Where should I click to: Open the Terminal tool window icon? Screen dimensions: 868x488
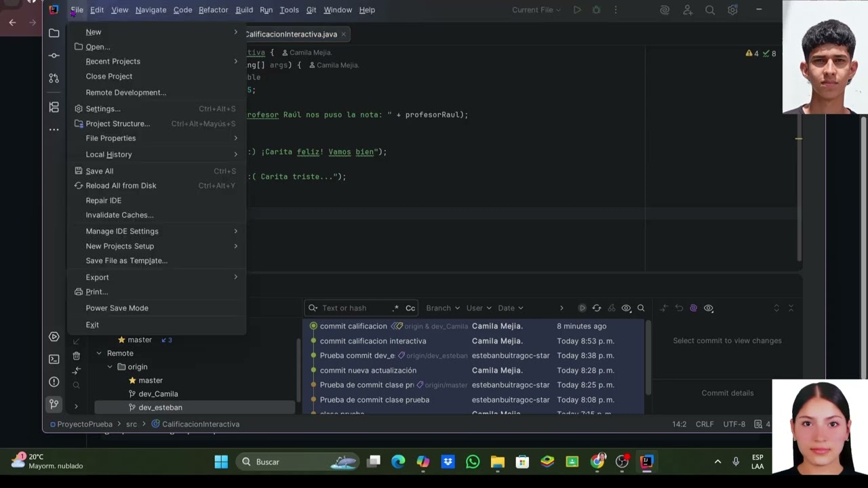click(x=54, y=359)
